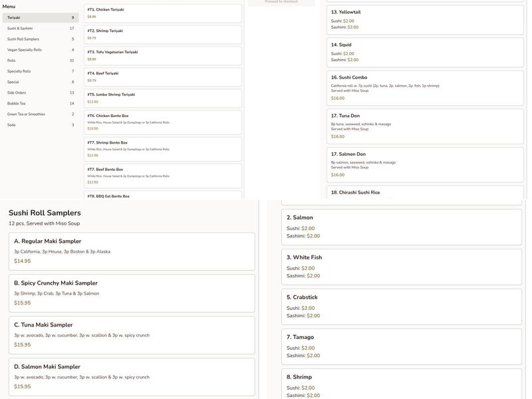532x399 pixels.
Task: Choose the Vegan Specialty Rolls category
Action: click(x=40, y=50)
